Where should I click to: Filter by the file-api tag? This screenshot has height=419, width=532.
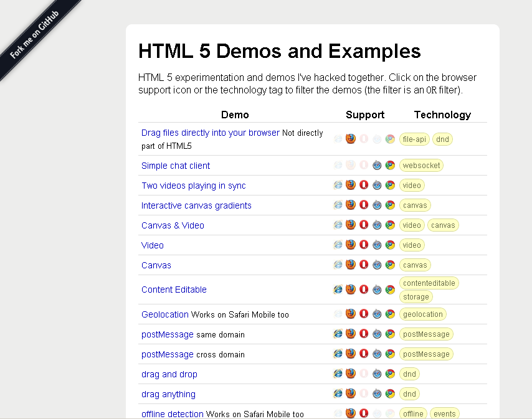pyautogui.click(x=414, y=139)
